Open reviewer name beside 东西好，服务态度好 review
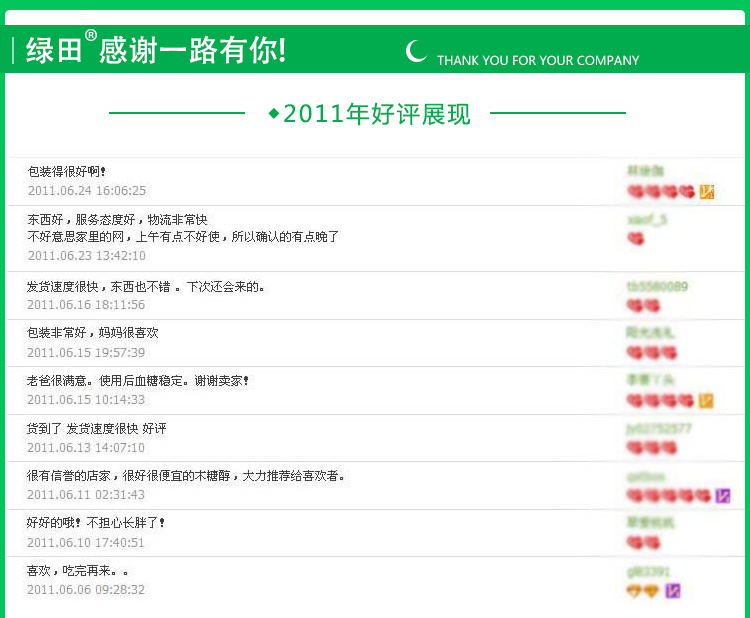This screenshot has width=750, height=618. 647,220
